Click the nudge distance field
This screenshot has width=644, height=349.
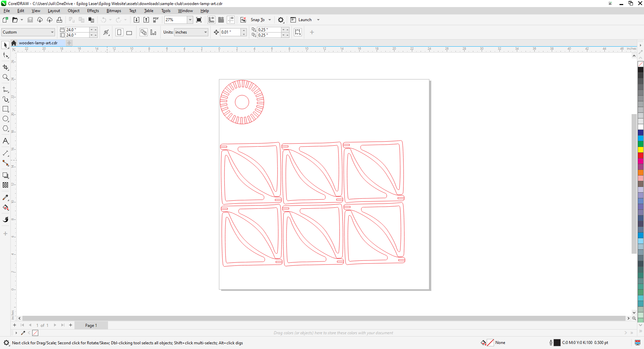point(230,32)
